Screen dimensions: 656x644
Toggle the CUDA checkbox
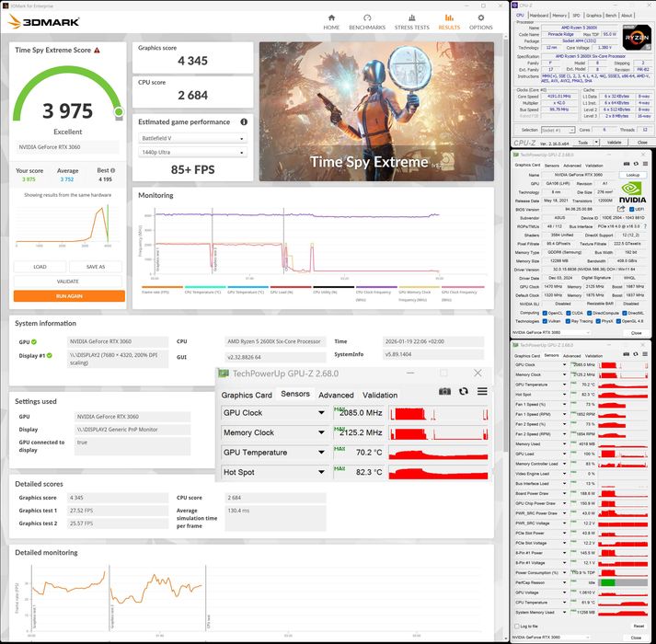tap(569, 313)
